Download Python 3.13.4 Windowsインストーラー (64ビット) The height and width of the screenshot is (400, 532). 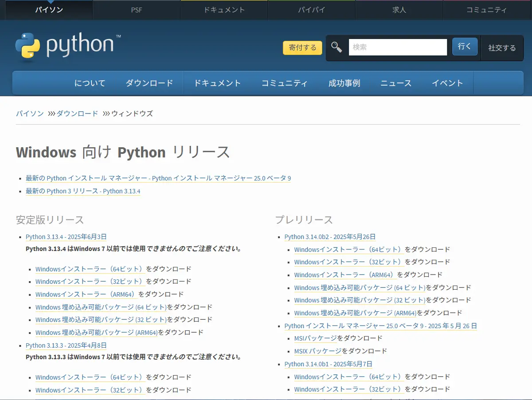click(90, 269)
